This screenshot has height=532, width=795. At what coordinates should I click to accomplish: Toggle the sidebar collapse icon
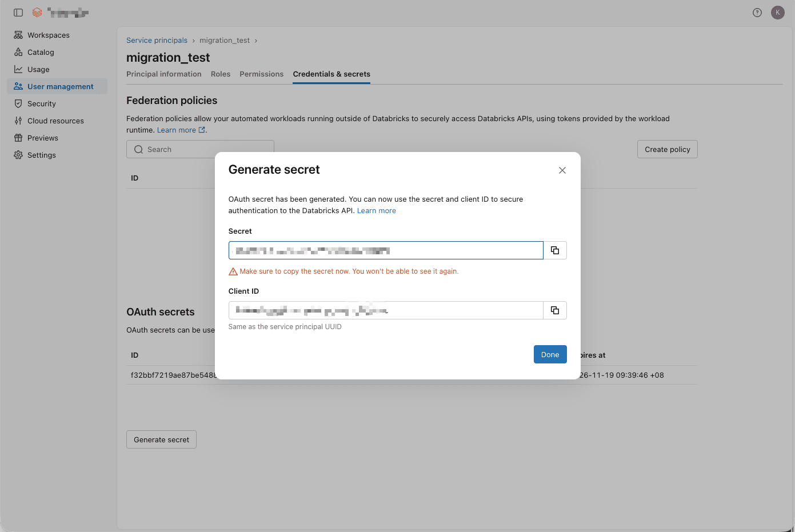coord(18,13)
